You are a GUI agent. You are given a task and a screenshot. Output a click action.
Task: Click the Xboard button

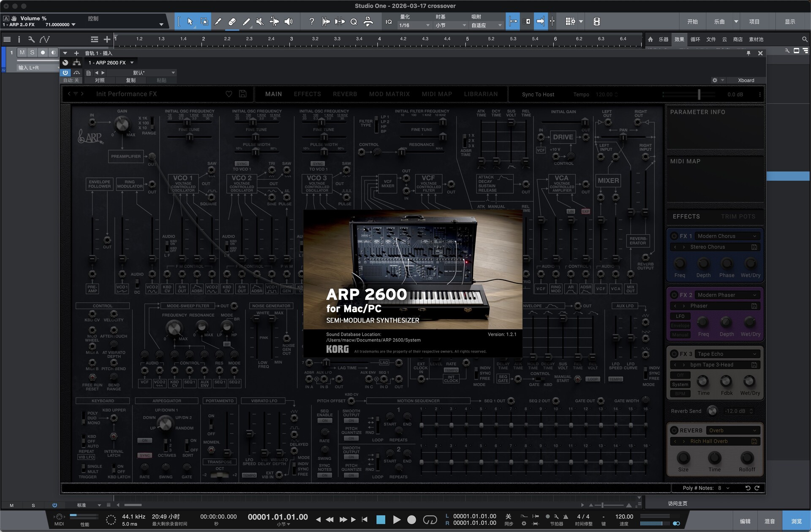point(746,80)
